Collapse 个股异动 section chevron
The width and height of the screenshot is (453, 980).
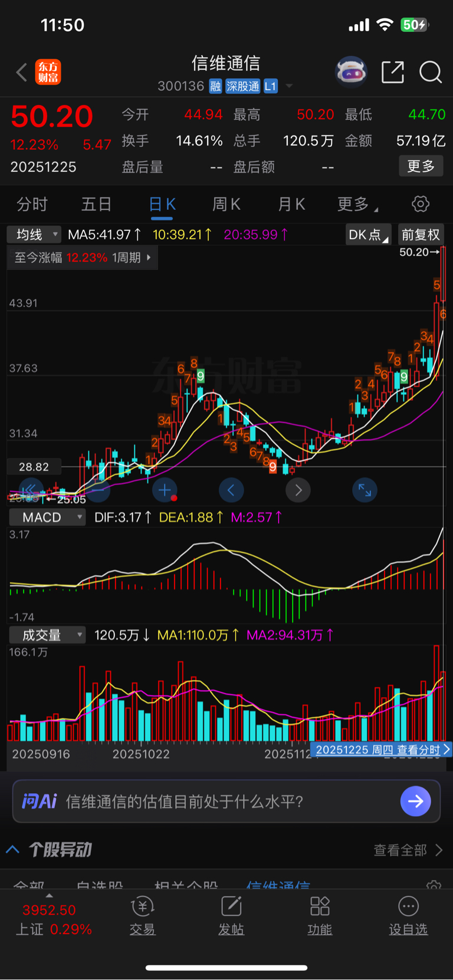13,850
